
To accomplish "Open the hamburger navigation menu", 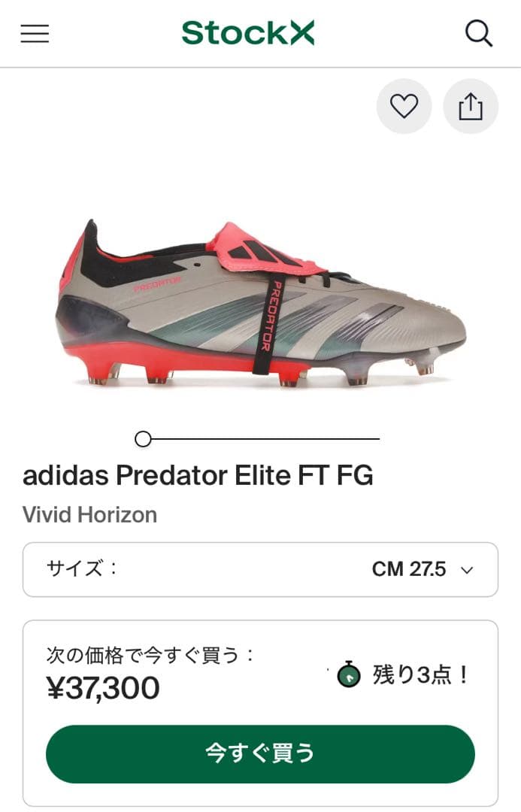I will 35,34.
